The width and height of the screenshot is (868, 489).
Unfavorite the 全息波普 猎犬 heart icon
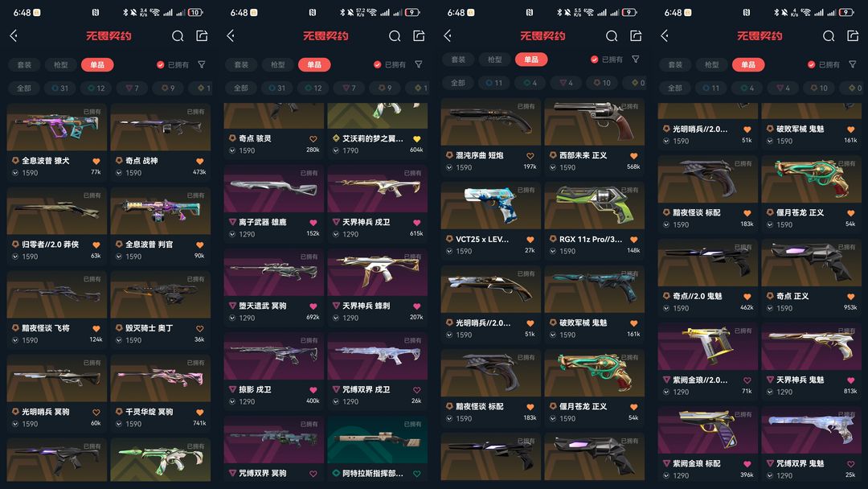click(x=96, y=161)
